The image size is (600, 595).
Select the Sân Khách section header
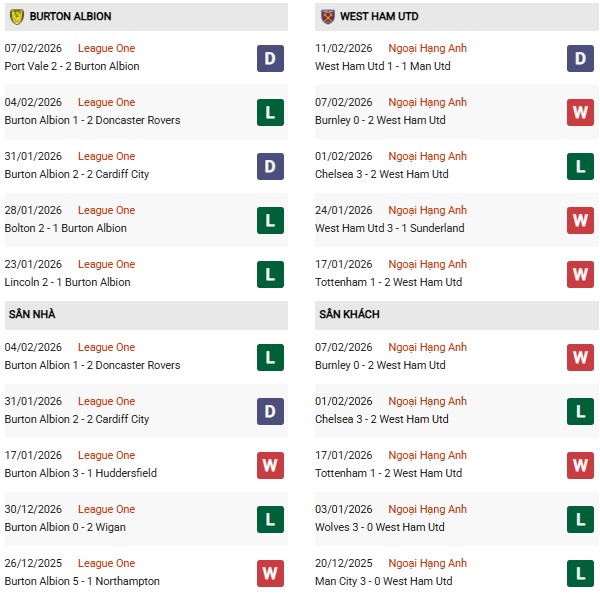click(x=349, y=314)
